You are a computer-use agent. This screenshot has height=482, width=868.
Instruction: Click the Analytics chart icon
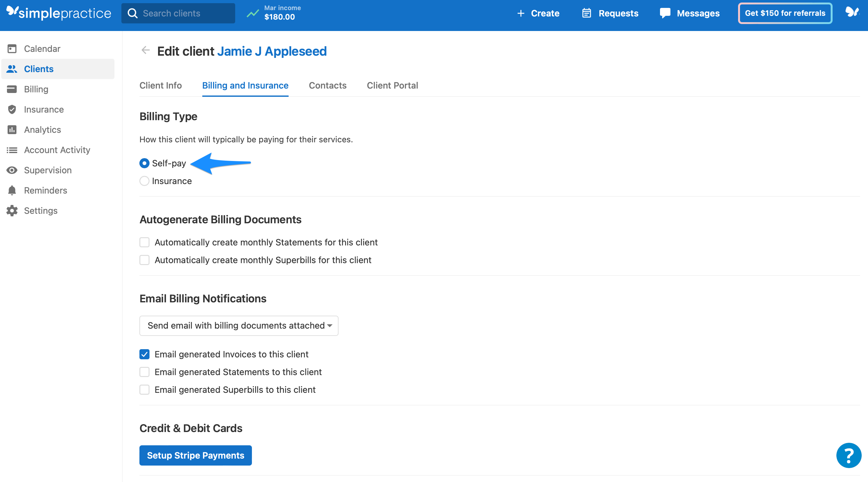[x=12, y=130]
